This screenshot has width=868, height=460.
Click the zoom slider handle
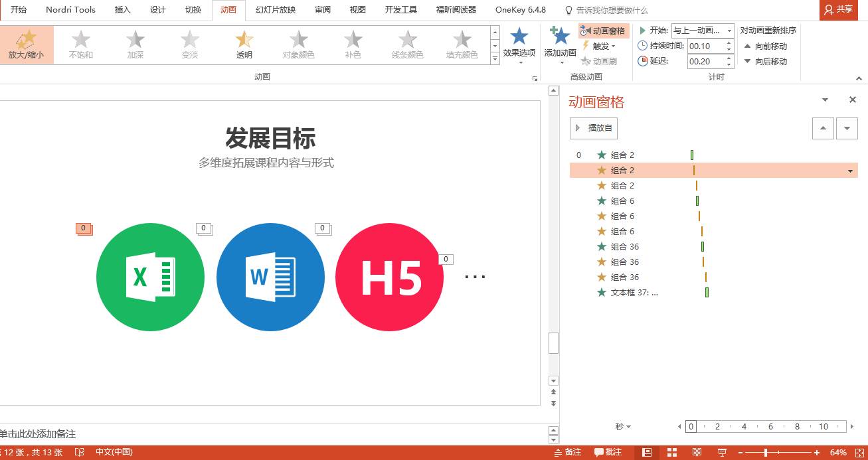(x=766, y=452)
